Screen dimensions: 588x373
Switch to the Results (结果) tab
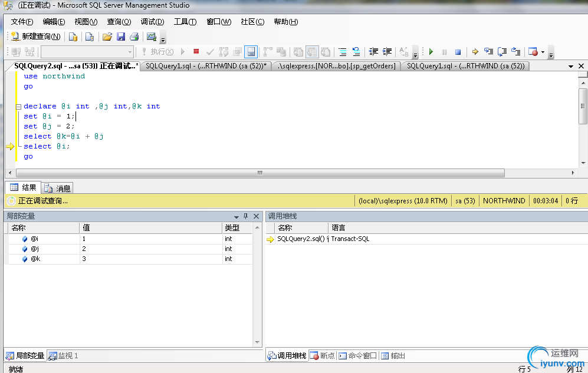(23, 187)
